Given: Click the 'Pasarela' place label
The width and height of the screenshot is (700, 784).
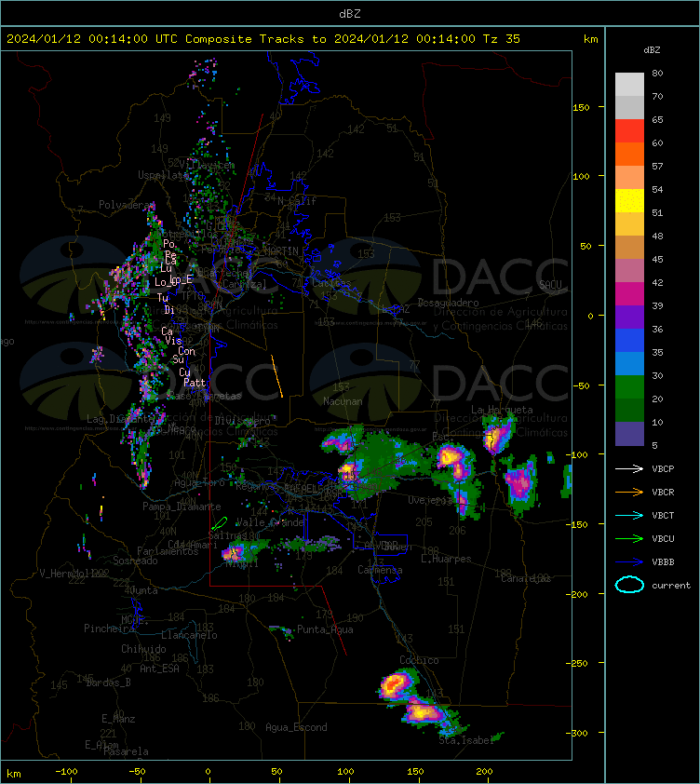Looking at the screenshot, I should (126, 751).
